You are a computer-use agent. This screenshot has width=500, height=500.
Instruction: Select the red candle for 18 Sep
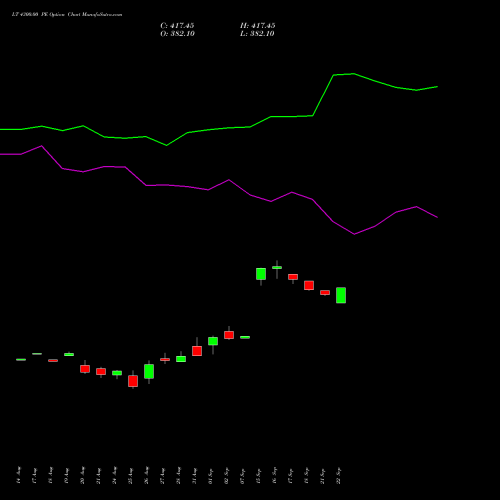[x=309, y=285]
